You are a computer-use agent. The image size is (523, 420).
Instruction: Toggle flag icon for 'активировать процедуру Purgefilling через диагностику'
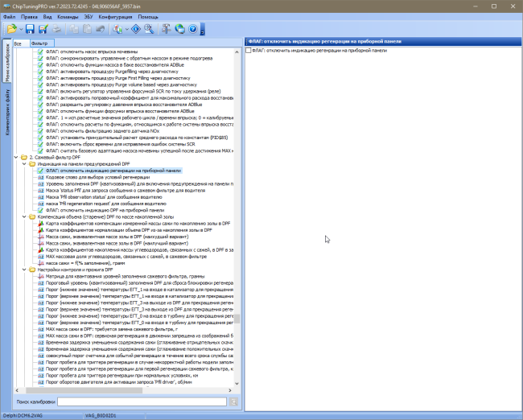[41, 72]
